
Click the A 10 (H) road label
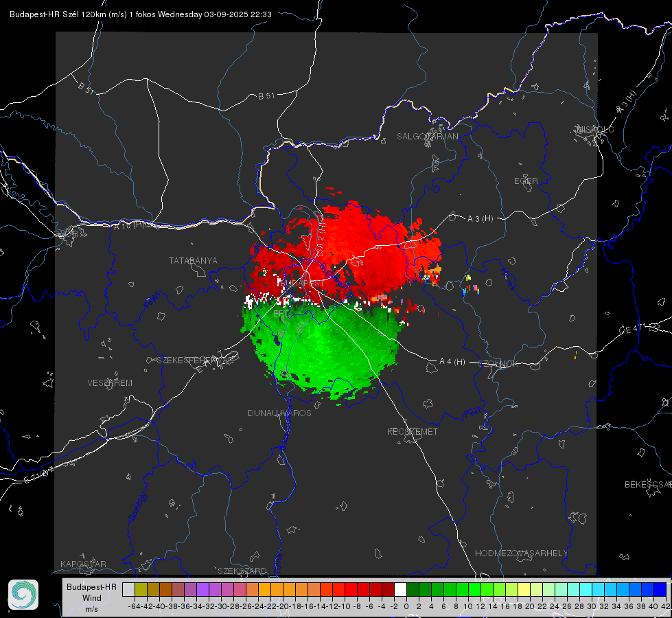[130, 225]
